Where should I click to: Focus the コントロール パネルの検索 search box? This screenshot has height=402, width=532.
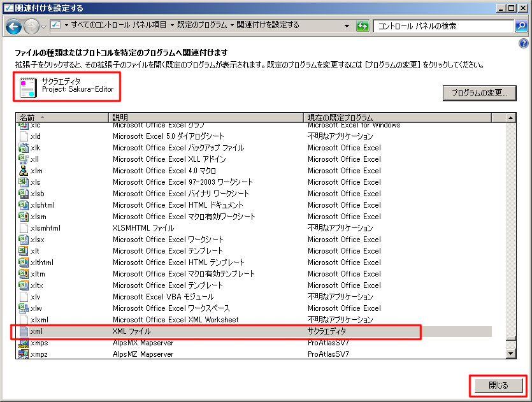[x=443, y=25]
